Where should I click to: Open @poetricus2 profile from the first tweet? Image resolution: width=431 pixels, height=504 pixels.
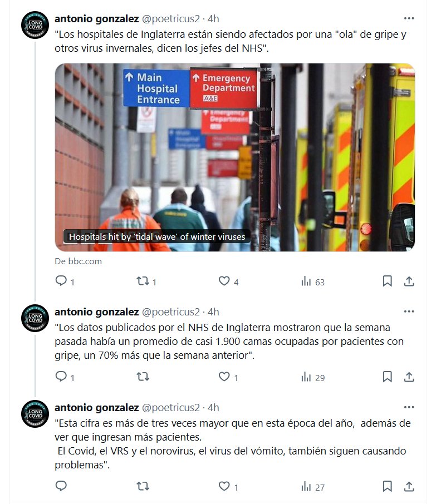coord(171,19)
